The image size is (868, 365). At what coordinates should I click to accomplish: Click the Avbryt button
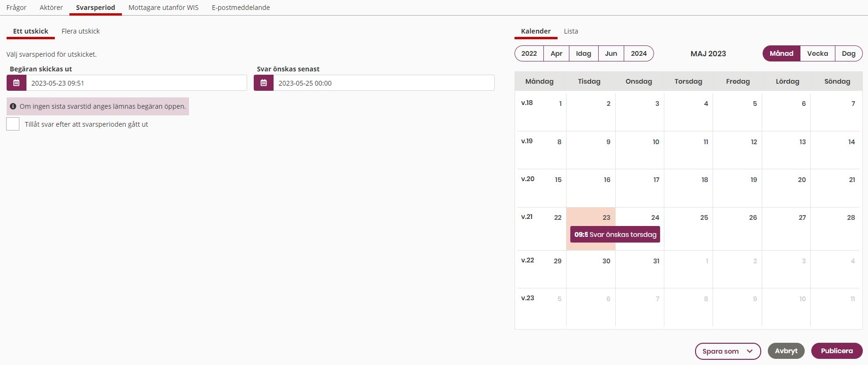click(786, 351)
